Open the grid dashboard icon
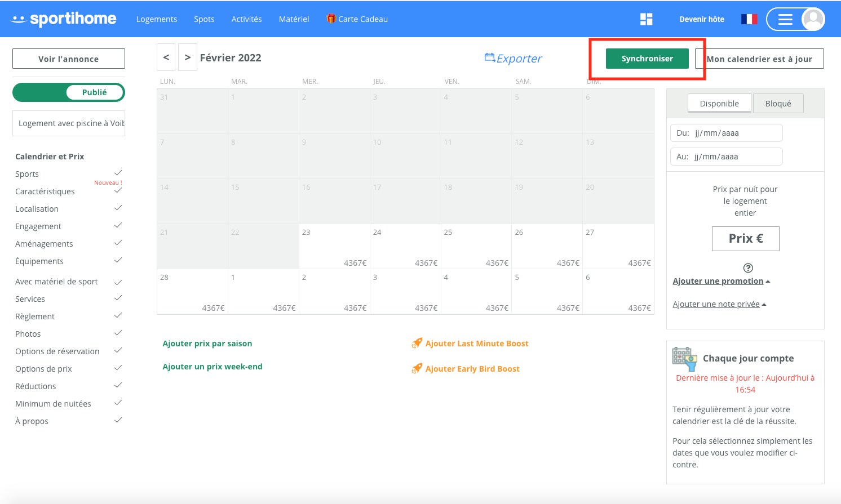841x504 pixels. pos(647,19)
